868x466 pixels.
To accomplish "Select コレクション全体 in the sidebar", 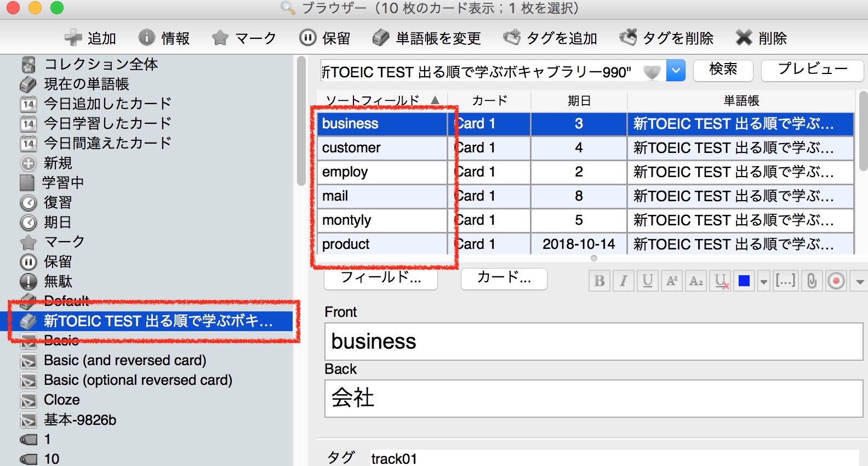I will tap(101, 64).
